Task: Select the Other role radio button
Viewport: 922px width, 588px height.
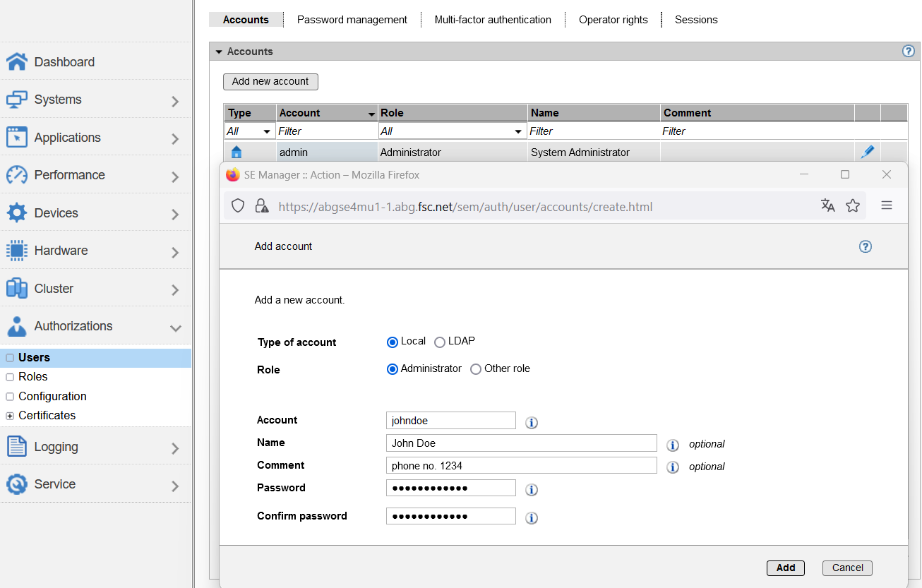Action: 476,369
